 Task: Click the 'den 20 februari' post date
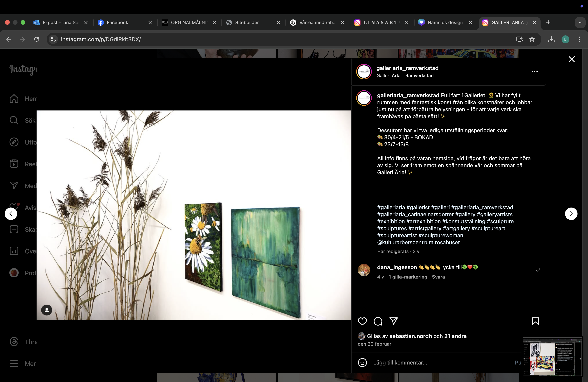click(375, 344)
